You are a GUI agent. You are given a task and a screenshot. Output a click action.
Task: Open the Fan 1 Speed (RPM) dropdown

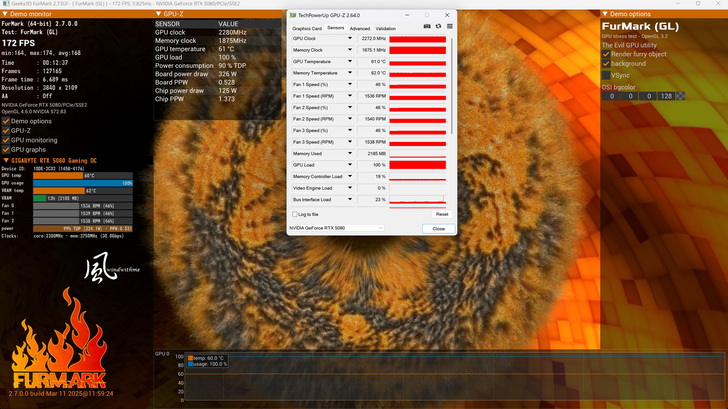click(350, 96)
